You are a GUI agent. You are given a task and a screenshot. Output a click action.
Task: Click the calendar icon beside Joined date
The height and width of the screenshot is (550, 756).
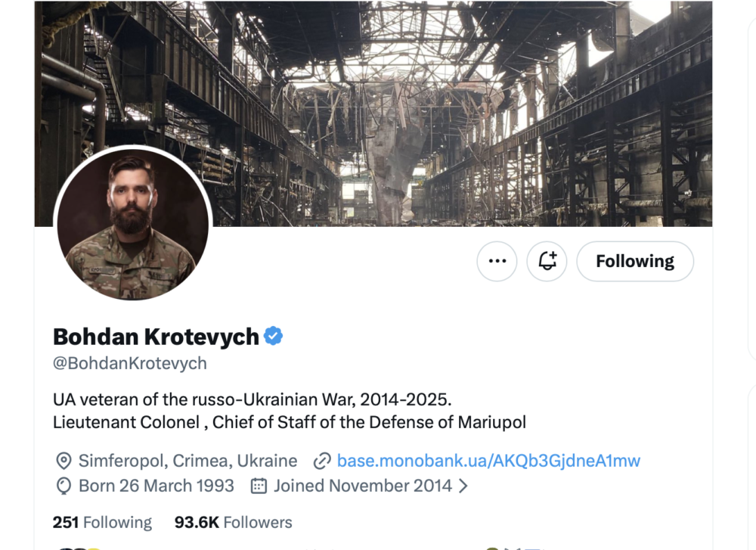pos(259,486)
